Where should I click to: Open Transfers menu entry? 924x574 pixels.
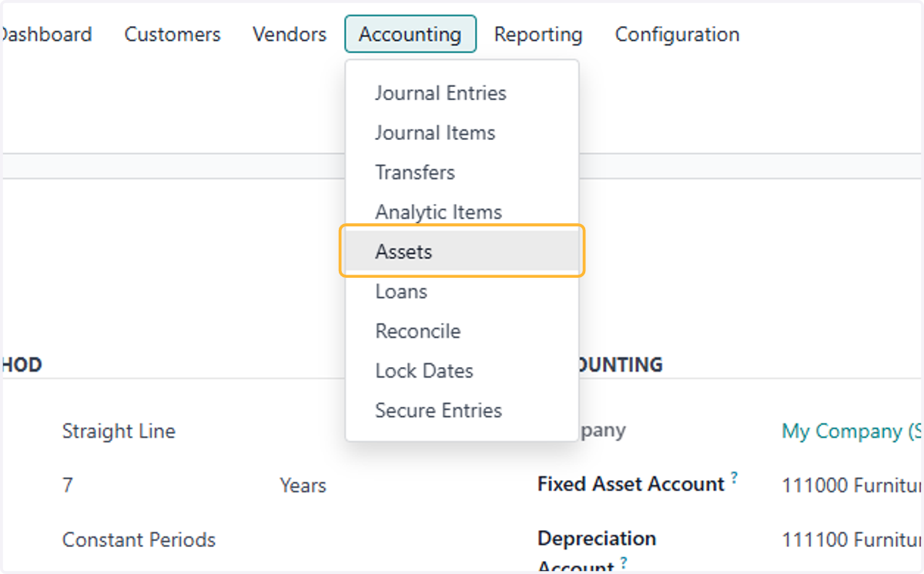462,172
